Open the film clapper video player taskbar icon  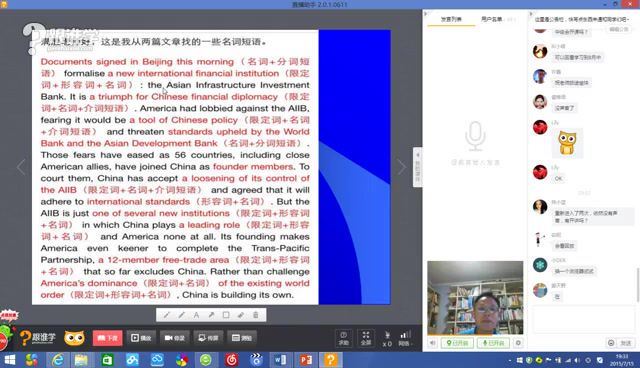(256, 359)
